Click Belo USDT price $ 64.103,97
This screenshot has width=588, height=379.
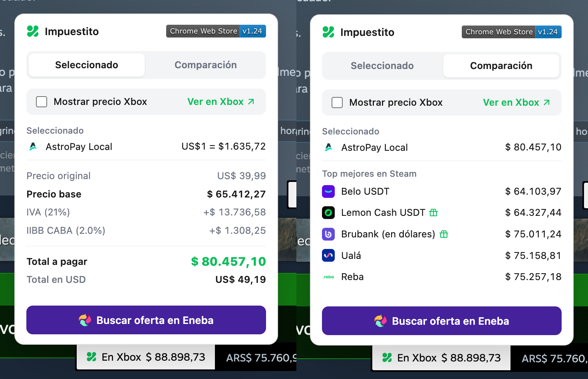coord(533,191)
